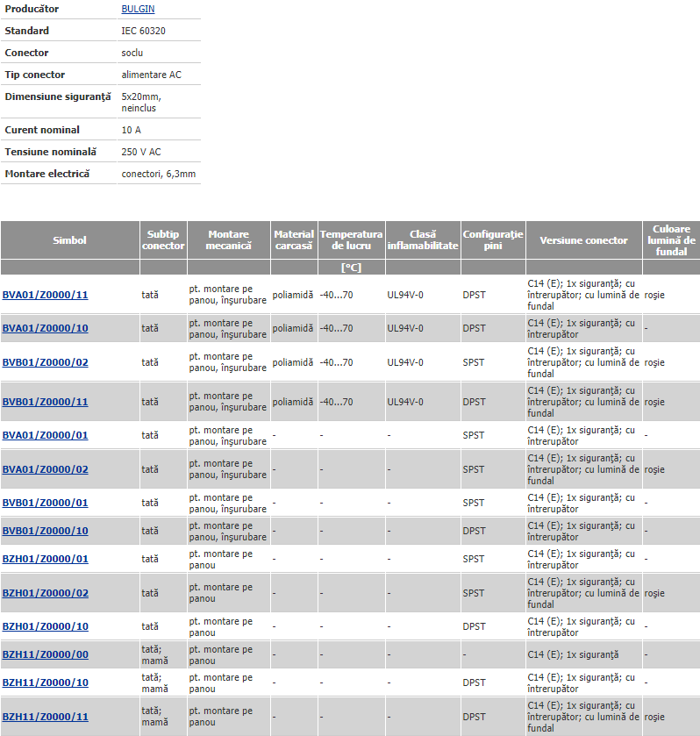The image size is (700, 736).
Task: Click the Simbol column header
Action: pos(70,240)
